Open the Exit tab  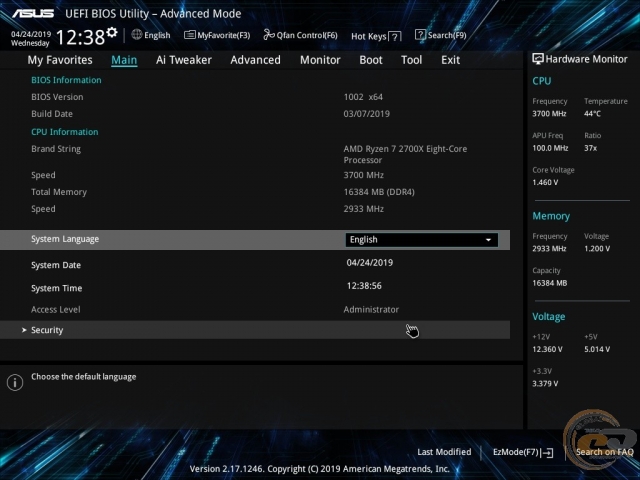coord(450,60)
